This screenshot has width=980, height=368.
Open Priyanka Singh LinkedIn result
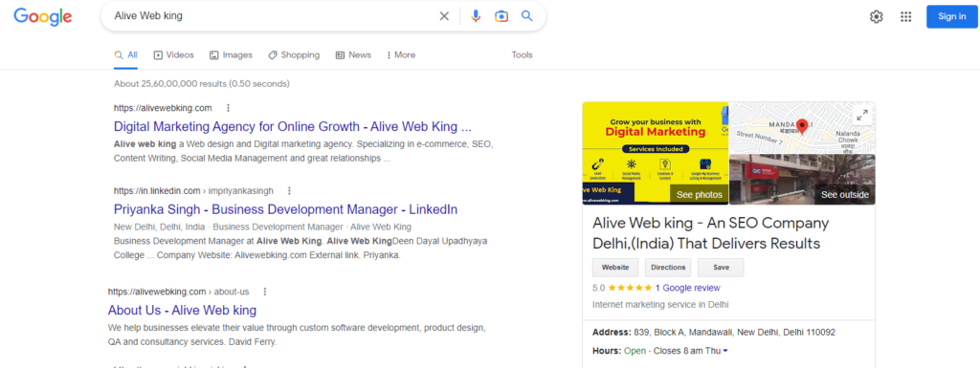tap(285, 209)
